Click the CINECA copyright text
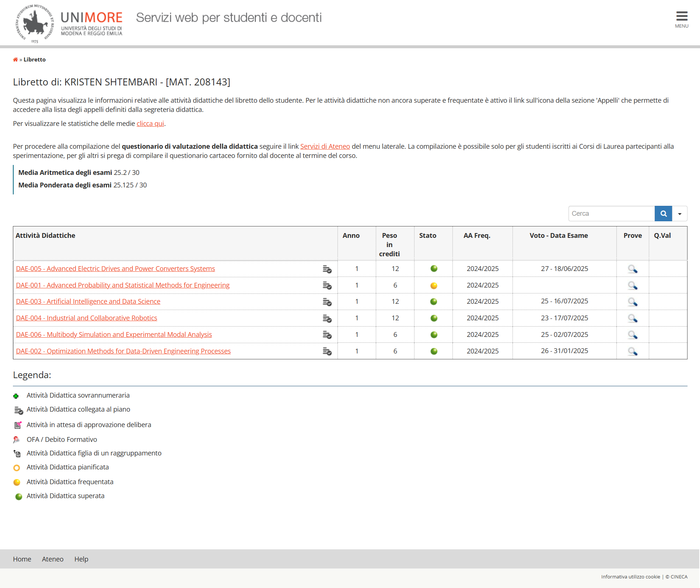700x588 pixels. [676, 577]
